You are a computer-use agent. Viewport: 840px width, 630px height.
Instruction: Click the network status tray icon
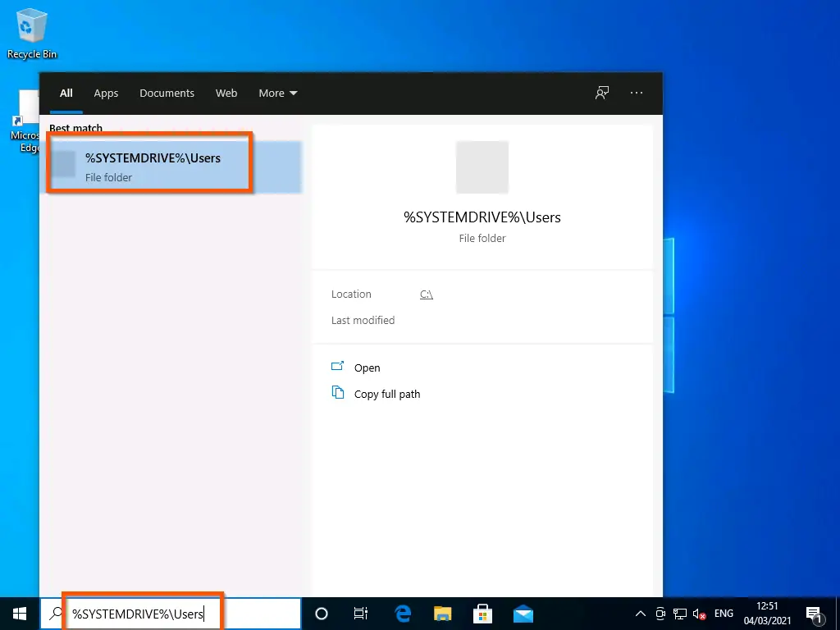680,613
